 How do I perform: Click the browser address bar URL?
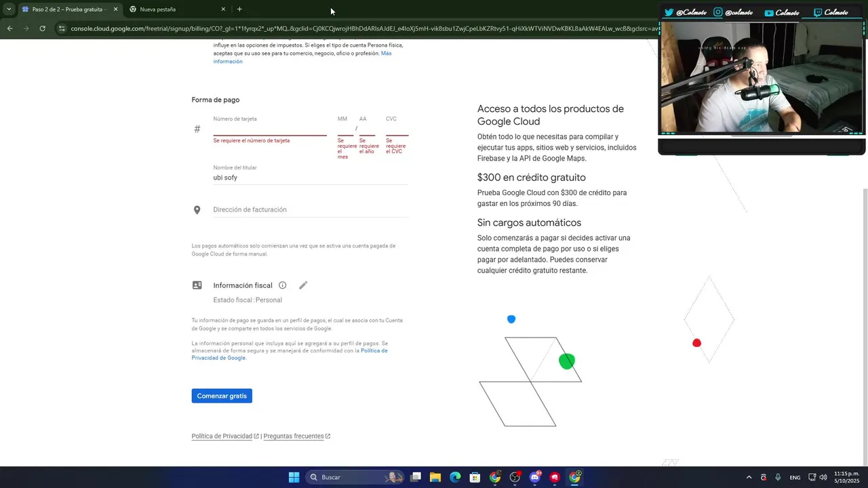pos(365,28)
